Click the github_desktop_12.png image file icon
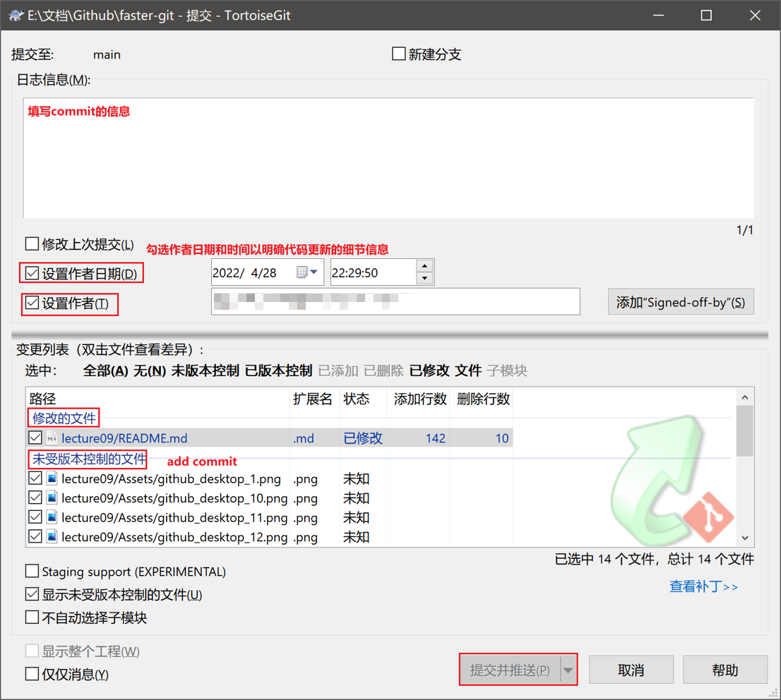This screenshot has height=700, width=781. pos(52,537)
